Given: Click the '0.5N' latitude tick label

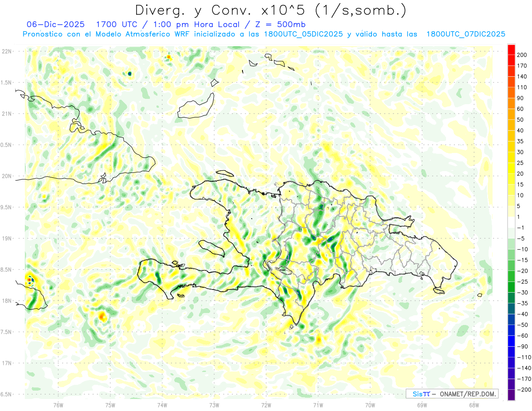Looking at the screenshot, I should tap(7, 145).
